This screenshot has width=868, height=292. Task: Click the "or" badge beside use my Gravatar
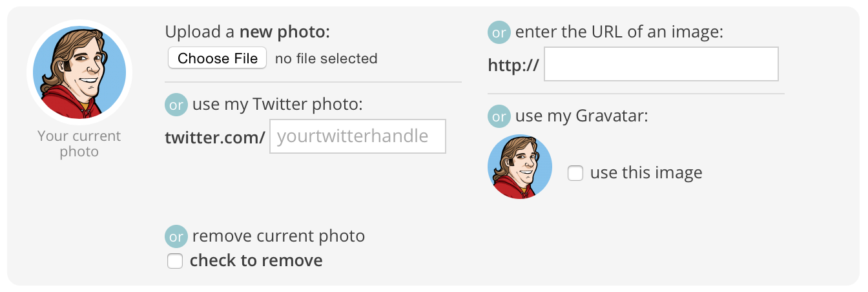pyautogui.click(x=499, y=117)
